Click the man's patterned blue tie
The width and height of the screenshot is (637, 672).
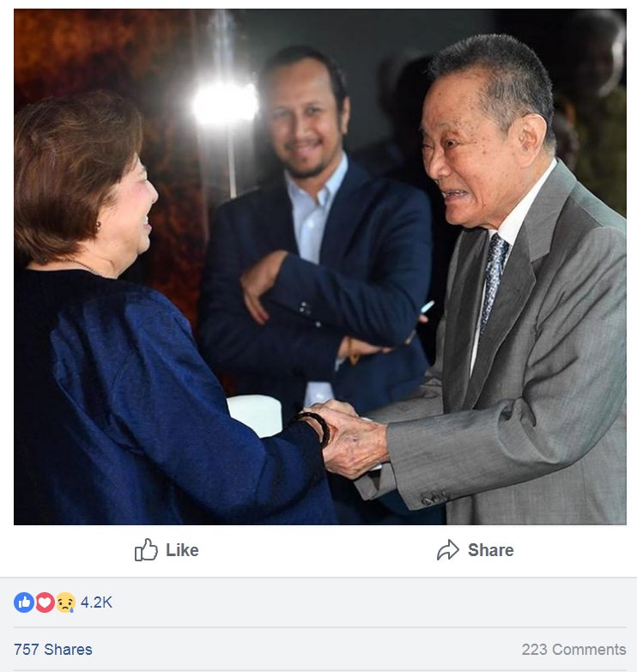494,279
